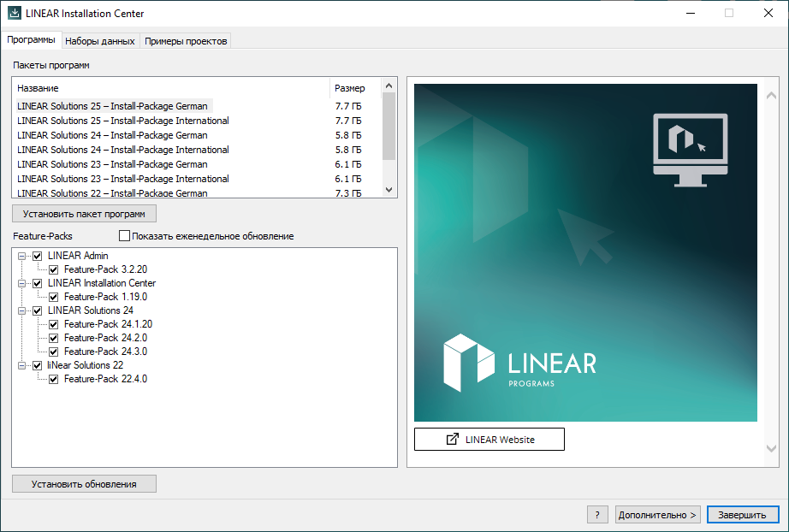The image size is (789, 532).
Task: Open the Примеры проектов tab
Action: 186,41
